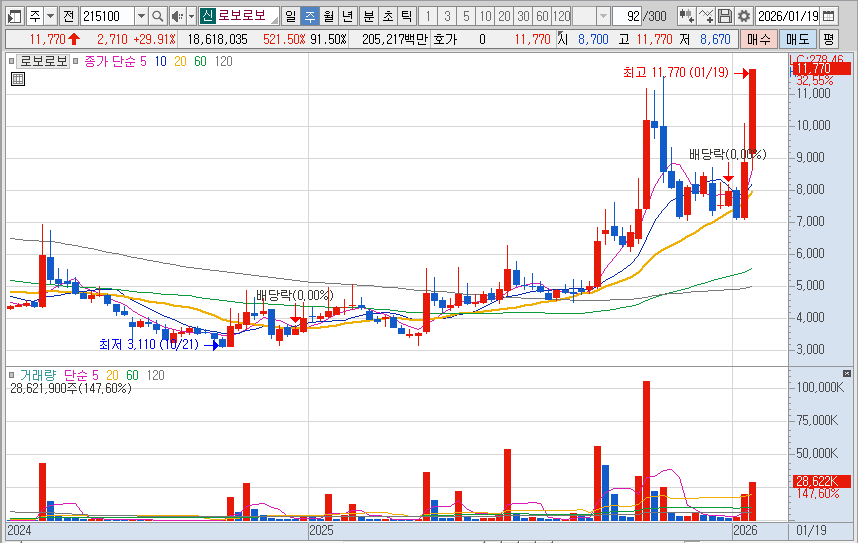The width and height of the screenshot is (858, 543).
Task: Click the blue MA 10 legend color
Action: pyautogui.click(x=160, y=61)
